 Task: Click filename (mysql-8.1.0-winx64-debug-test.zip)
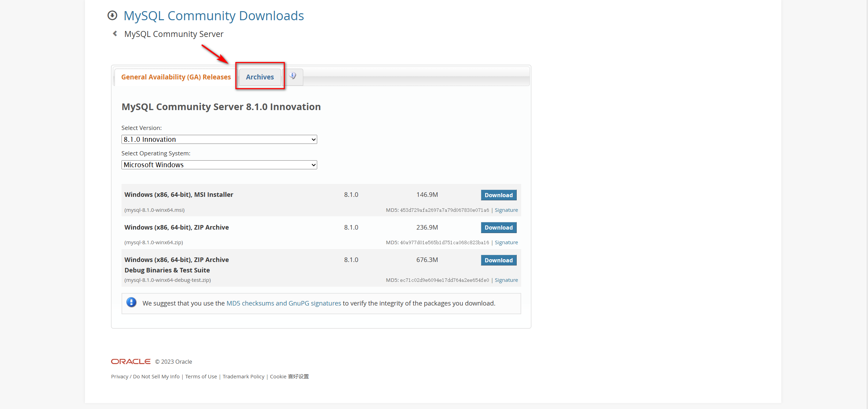point(167,280)
